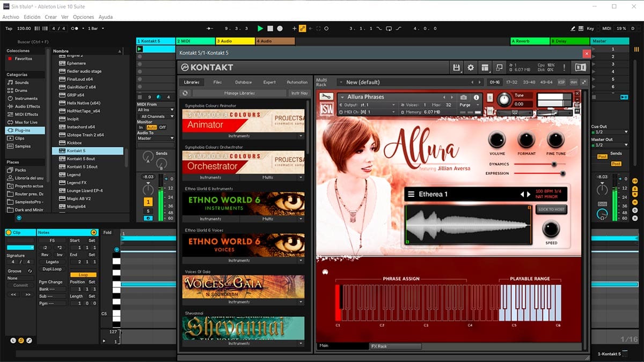Select the Drums browser category
The height and width of the screenshot is (362, 644).
pos(21,91)
